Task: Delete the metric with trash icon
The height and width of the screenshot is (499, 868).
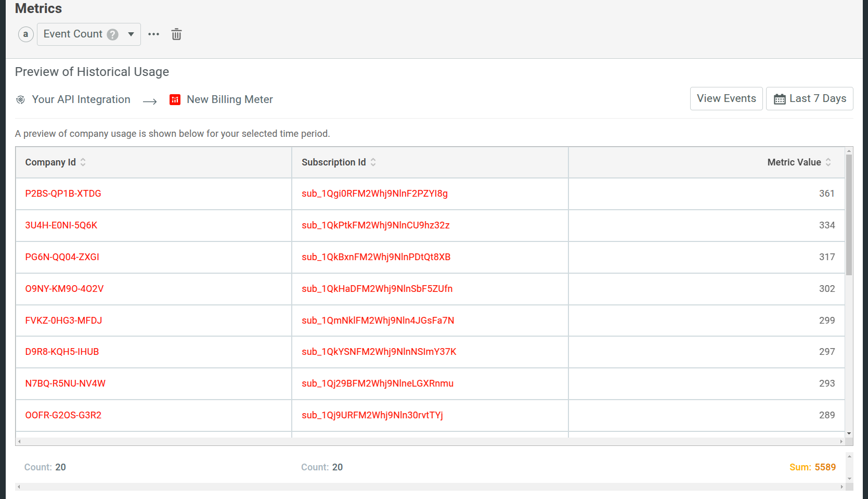Action: coord(176,34)
